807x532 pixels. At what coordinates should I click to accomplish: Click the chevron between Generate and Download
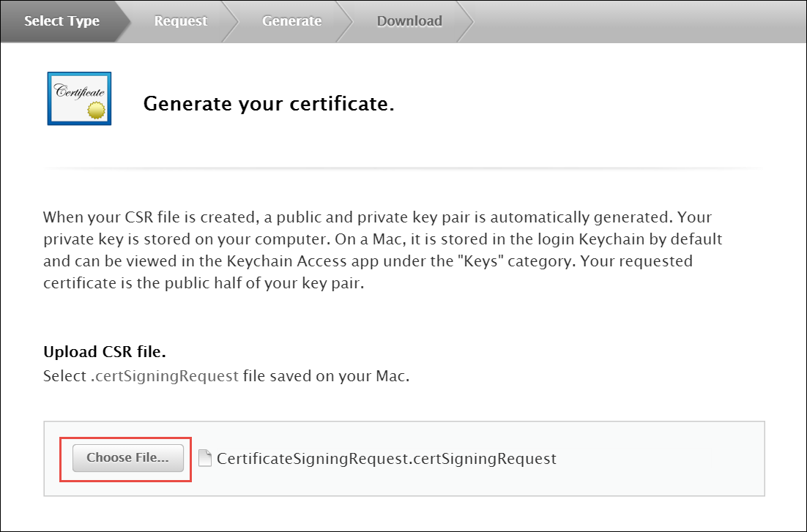pos(347,21)
